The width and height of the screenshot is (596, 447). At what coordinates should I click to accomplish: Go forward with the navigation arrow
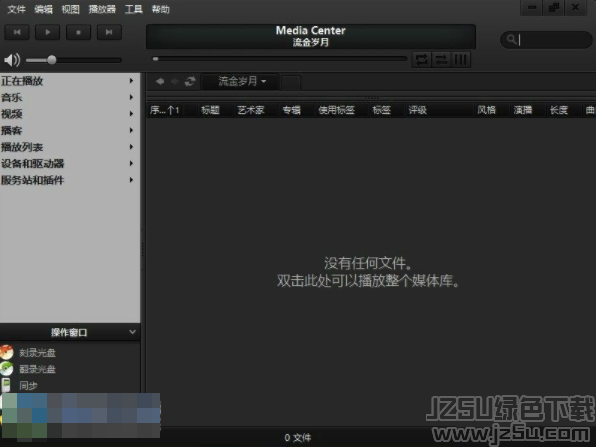(175, 81)
